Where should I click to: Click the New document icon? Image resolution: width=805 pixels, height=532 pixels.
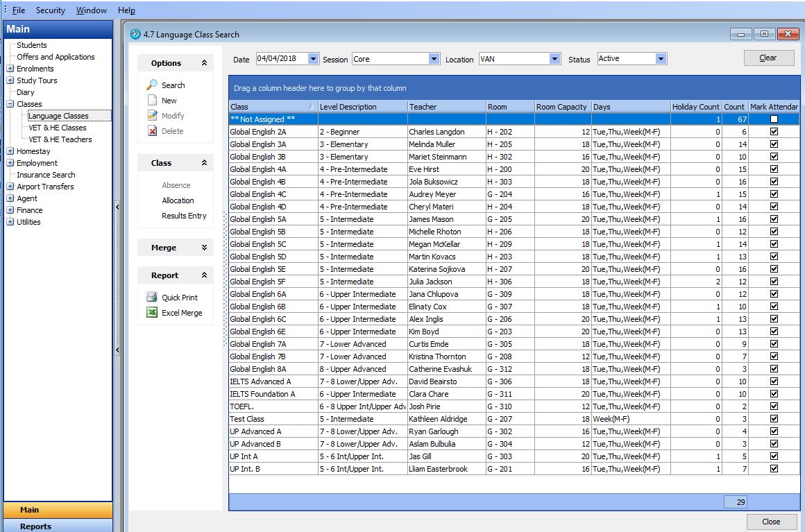click(x=152, y=101)
